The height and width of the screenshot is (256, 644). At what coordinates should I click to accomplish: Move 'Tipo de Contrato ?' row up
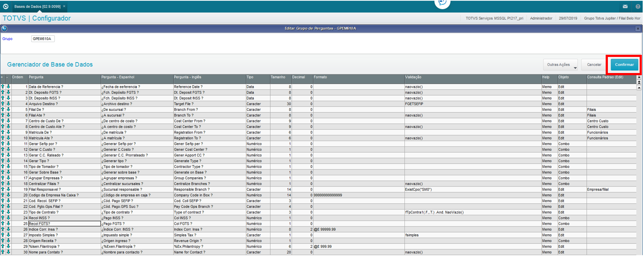[3, 212]
